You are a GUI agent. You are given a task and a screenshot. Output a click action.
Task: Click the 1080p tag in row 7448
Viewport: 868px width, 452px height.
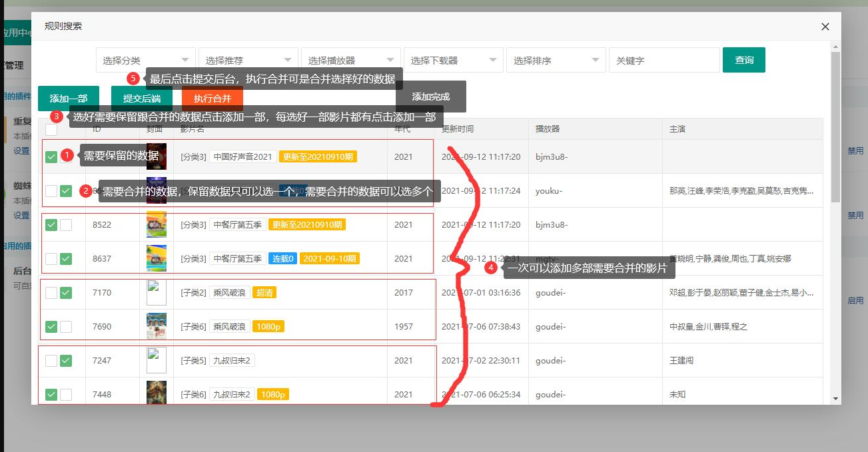click(273, 395)
